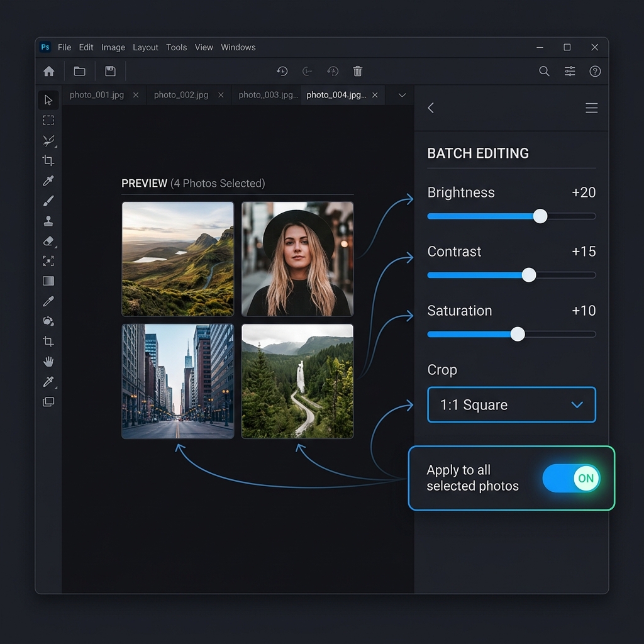644x644 pixels.
Task: Open the Batch Editing hamburger menu
Action: [x=591, y=108]
